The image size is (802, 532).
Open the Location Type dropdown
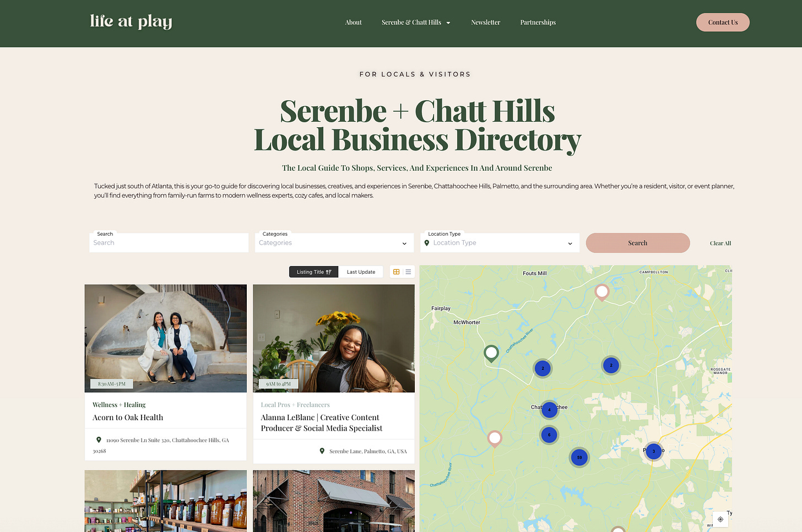pos(500,243)
